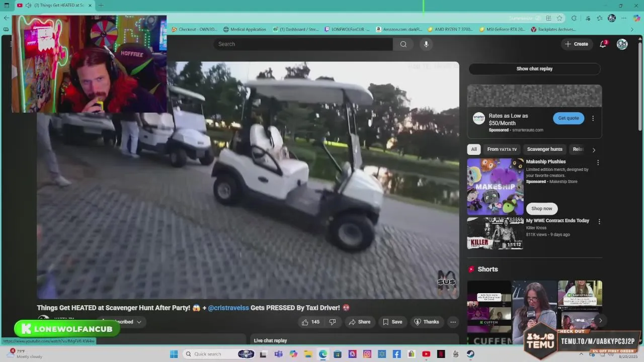Open LONEWOLFanCUB Twitch bookmark
Screen dimensions: 644x362
click(x=347, y=30)
